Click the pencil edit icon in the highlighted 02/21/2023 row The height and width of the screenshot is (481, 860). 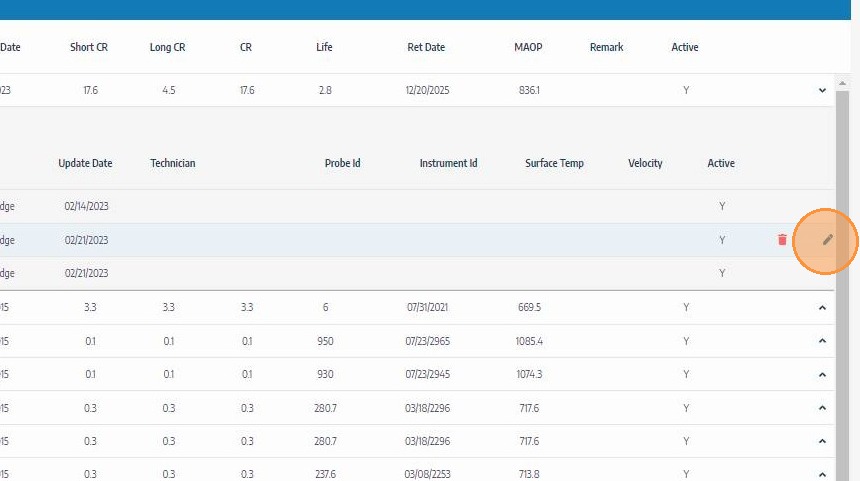pyautogui.click(x=827, y=240)
